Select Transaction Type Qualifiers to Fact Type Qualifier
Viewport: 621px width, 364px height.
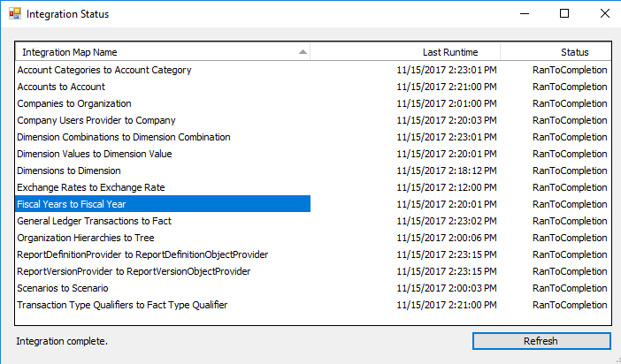[x=313, y=305]
